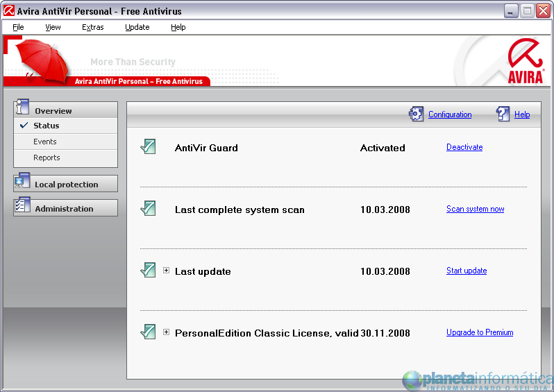
Task: Click the Avira logo on the banner
Action: tap(526, 62)
